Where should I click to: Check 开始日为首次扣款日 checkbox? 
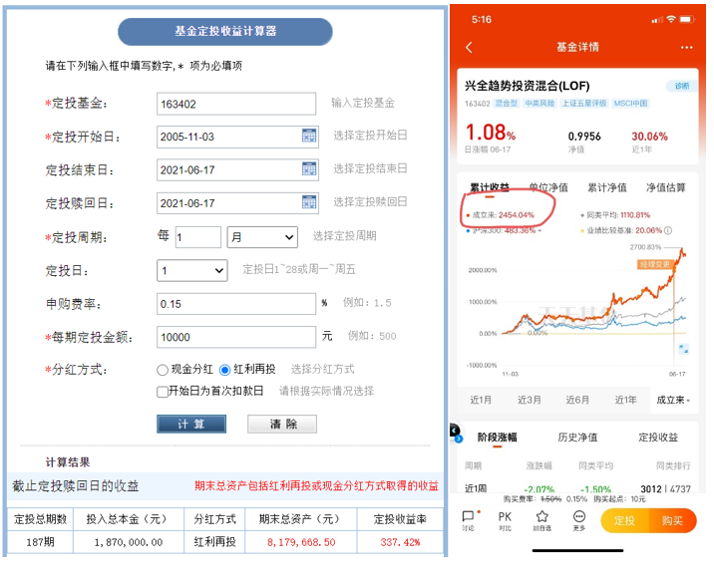click(x=163, y=392)
